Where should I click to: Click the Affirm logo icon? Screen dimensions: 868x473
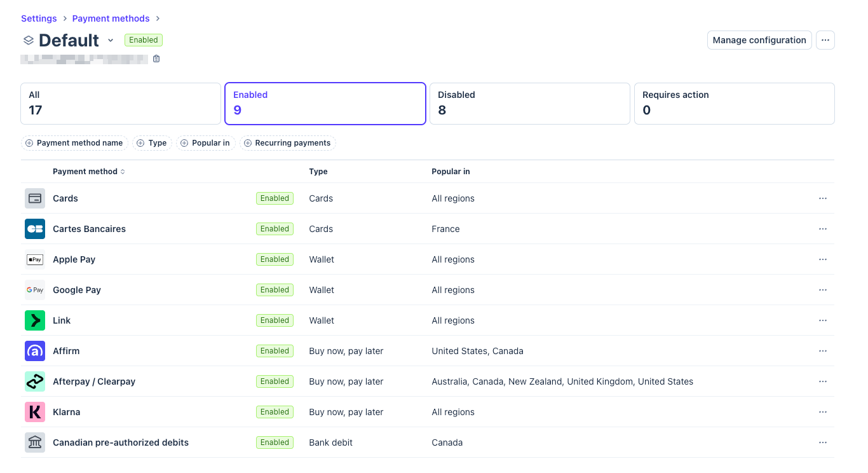35,351
